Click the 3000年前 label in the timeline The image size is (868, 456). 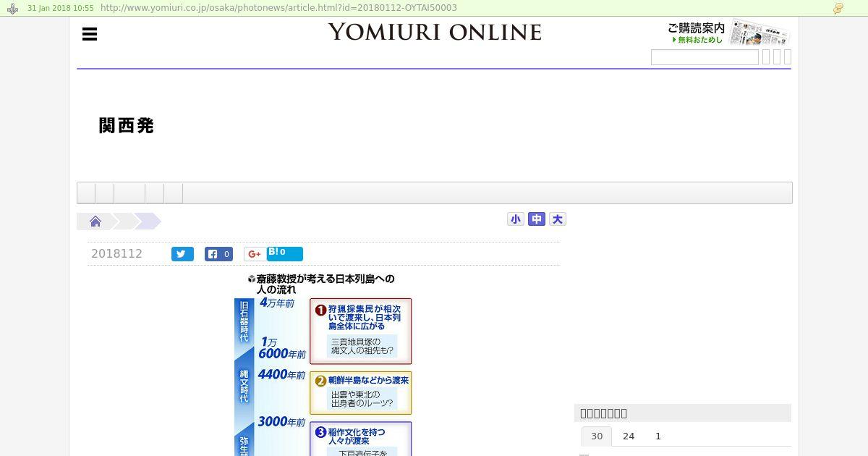(x=281, y=422)
